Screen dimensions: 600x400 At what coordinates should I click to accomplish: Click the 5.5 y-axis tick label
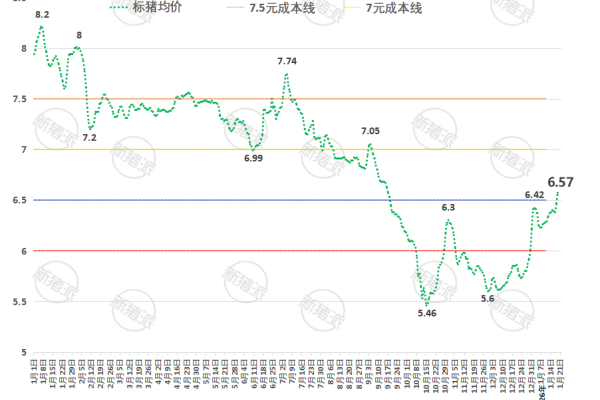click(x=20, y=302)
